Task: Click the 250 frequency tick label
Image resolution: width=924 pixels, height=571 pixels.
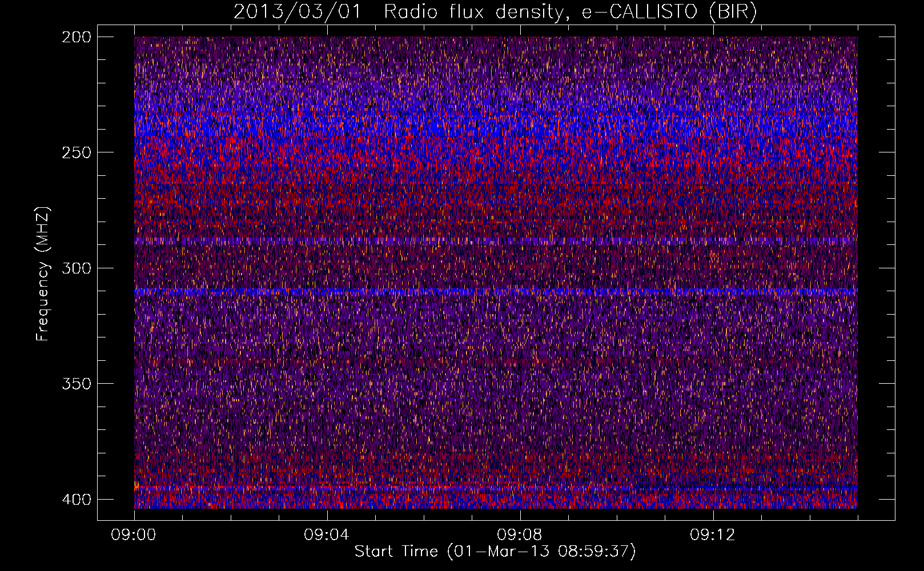Action: coord(76,152)
